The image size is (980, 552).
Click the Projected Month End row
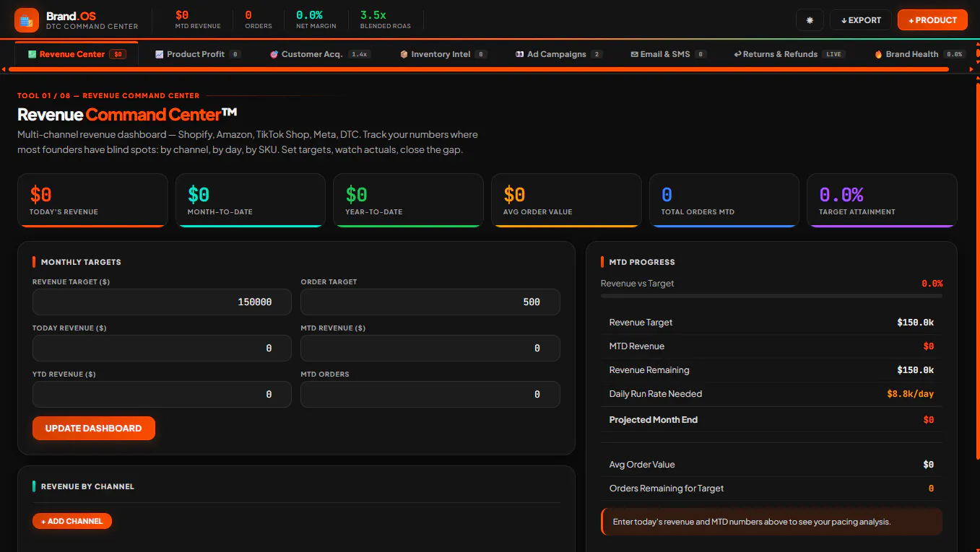[771, 420]
